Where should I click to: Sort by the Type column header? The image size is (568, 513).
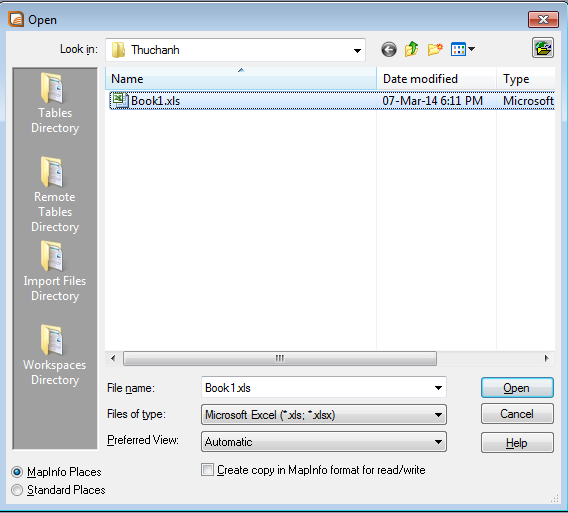[526, 79]
